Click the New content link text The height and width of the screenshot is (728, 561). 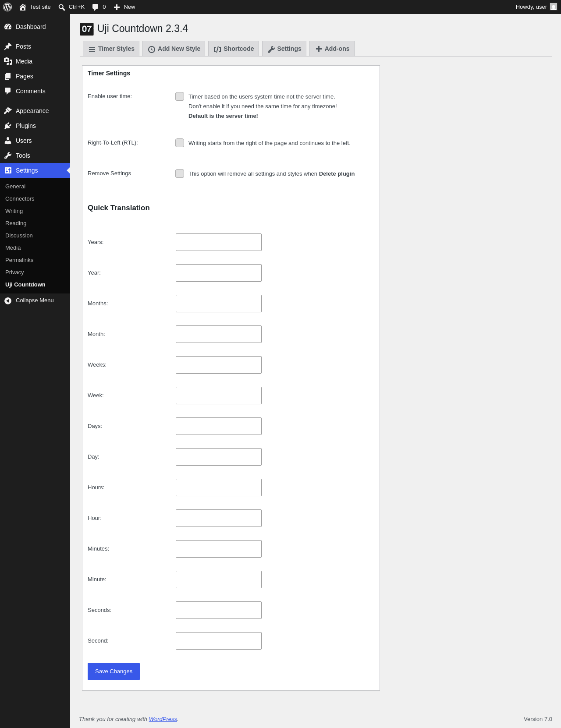[129, 7]
